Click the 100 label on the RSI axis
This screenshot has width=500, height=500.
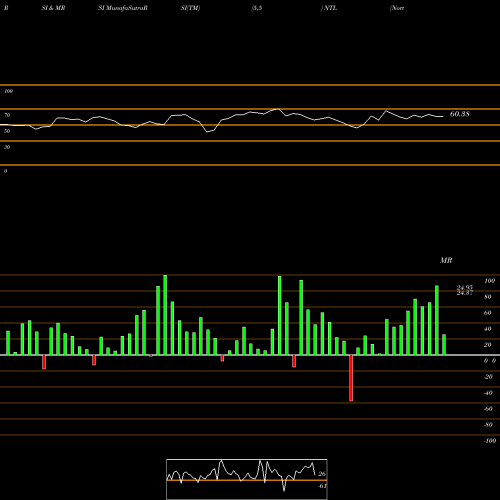click(x=8, y=91)
